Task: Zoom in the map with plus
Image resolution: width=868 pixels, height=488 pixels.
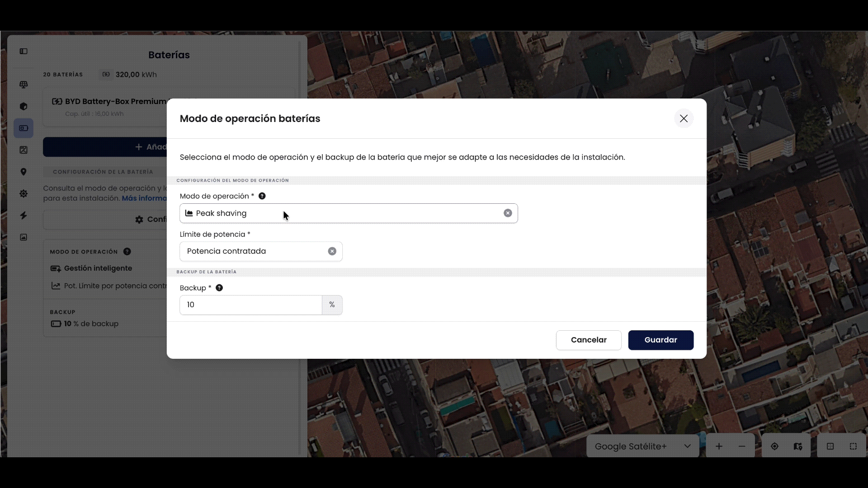Action: (719, 446)
